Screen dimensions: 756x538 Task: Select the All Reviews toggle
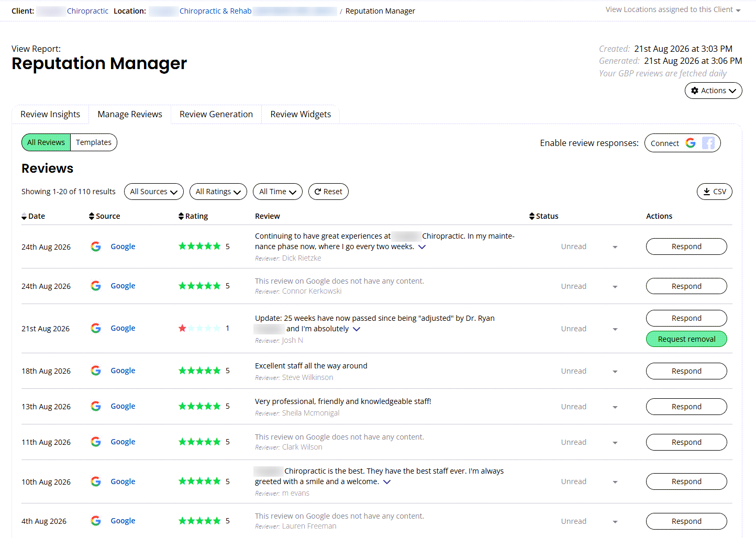click(46, 142)
